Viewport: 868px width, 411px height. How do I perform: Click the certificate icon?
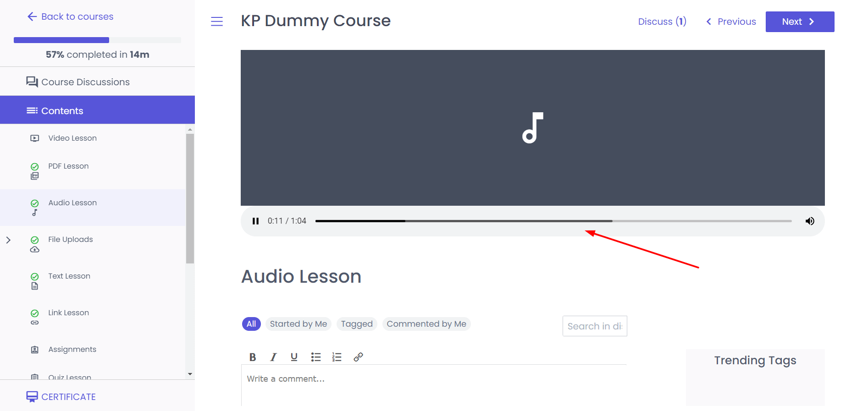[x=32, y=397]
